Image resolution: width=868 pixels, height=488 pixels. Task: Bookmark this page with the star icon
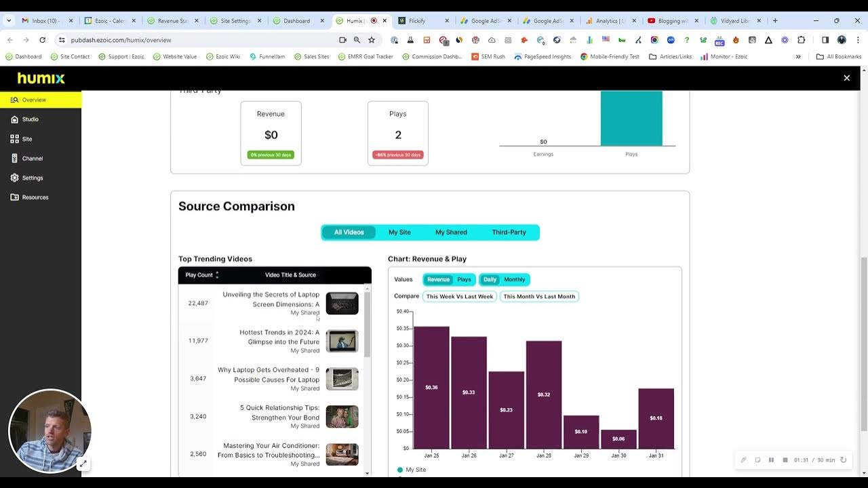(372, 40)
